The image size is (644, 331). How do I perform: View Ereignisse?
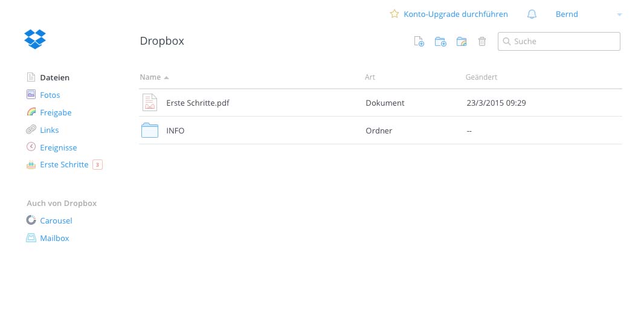(59, 148)
